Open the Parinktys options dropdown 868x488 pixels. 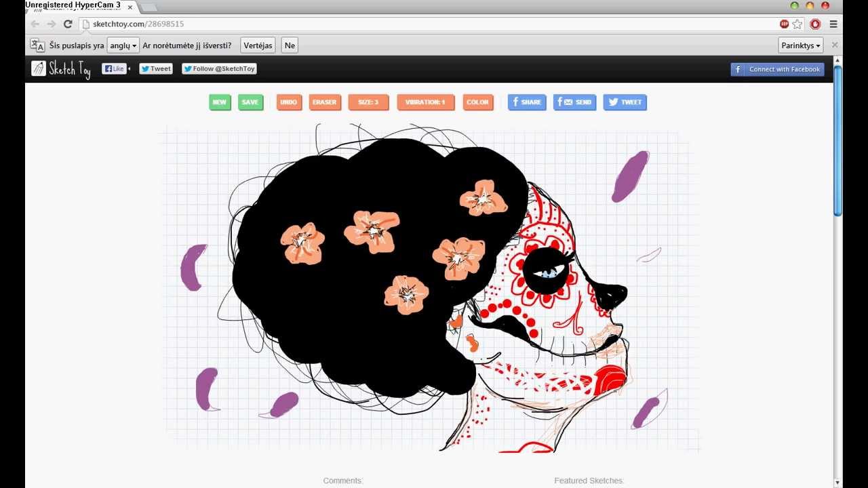pyautogui.click(x=800, y=45)
